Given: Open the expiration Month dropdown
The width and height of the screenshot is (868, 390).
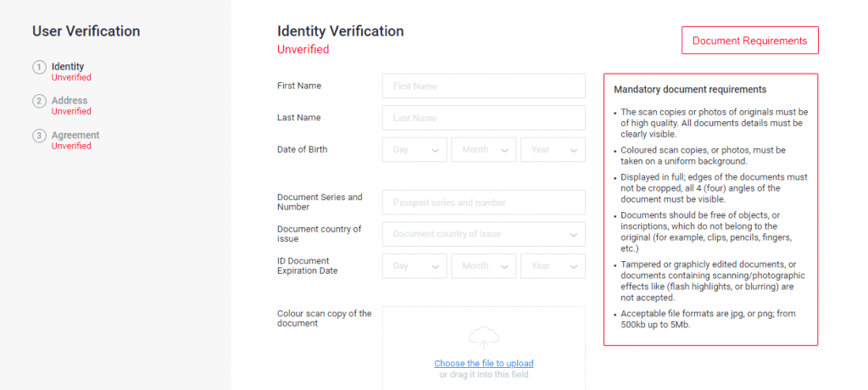Looking at the screenshot, I should tap(483, 266).
